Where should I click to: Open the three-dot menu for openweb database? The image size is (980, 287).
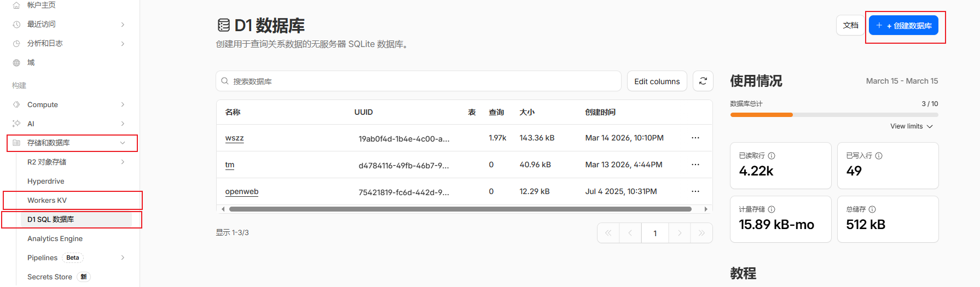tap(695, 191)
